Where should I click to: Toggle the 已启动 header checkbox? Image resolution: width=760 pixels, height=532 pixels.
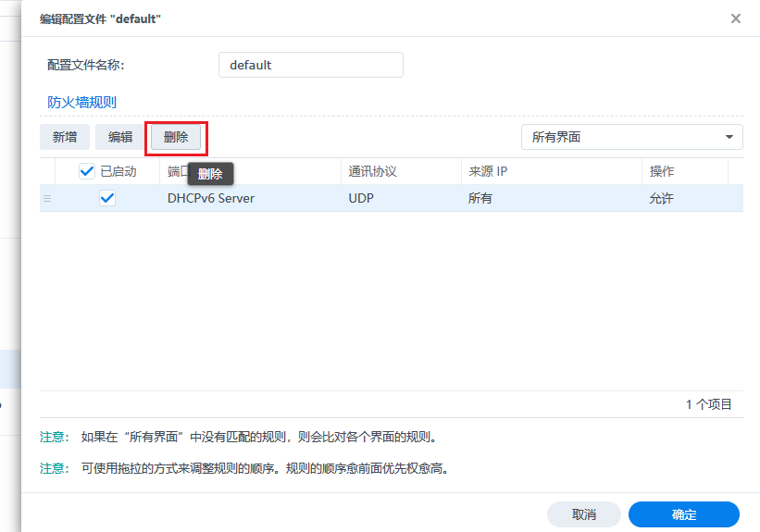[x=87, y=171]
